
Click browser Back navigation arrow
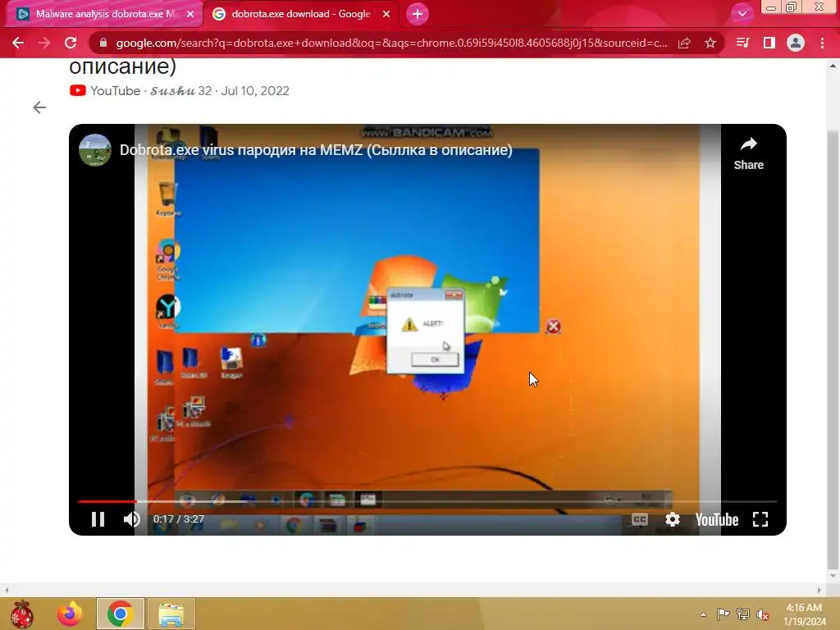[x=18, y=43]
